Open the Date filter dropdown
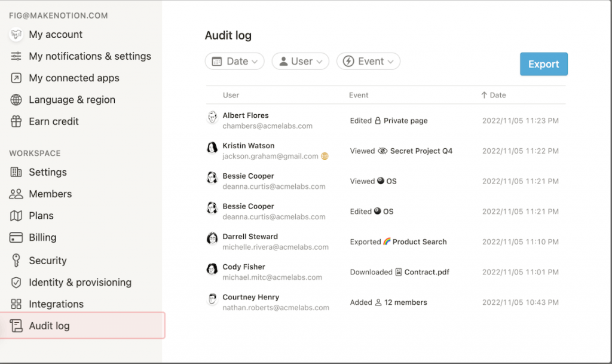This screenshot has width=612, height=364. tap(234, 61)
